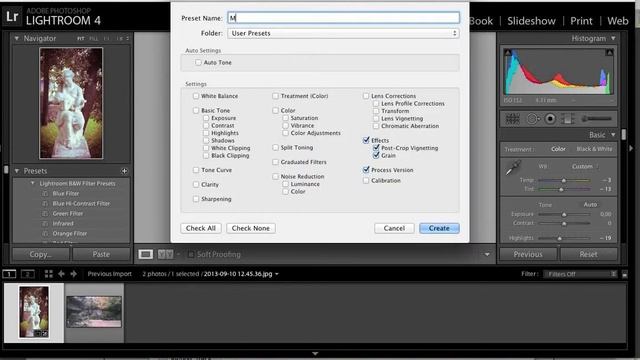Open the WB Custom dropdown
The height and width of the screenshot is (360, 640).
pos(585,167)
